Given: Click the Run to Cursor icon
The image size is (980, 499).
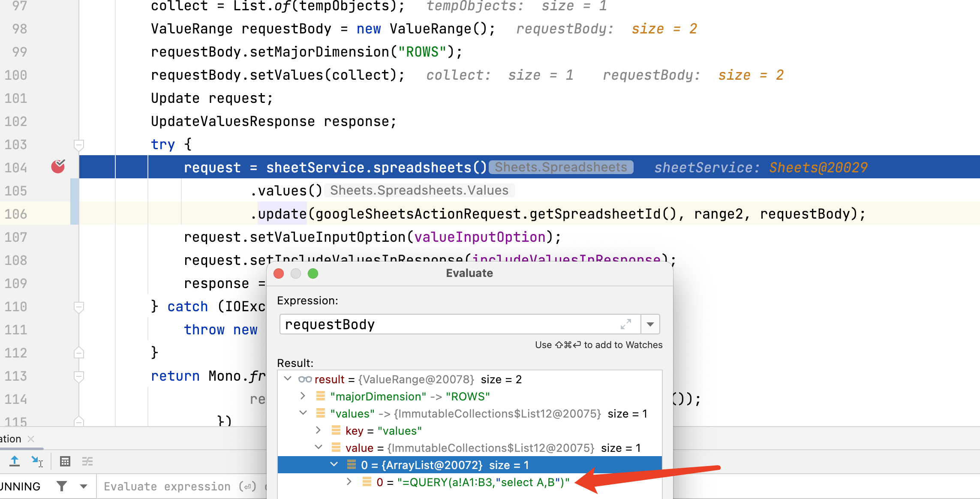Looking at the screenshot, I should (x=37, y=461).
